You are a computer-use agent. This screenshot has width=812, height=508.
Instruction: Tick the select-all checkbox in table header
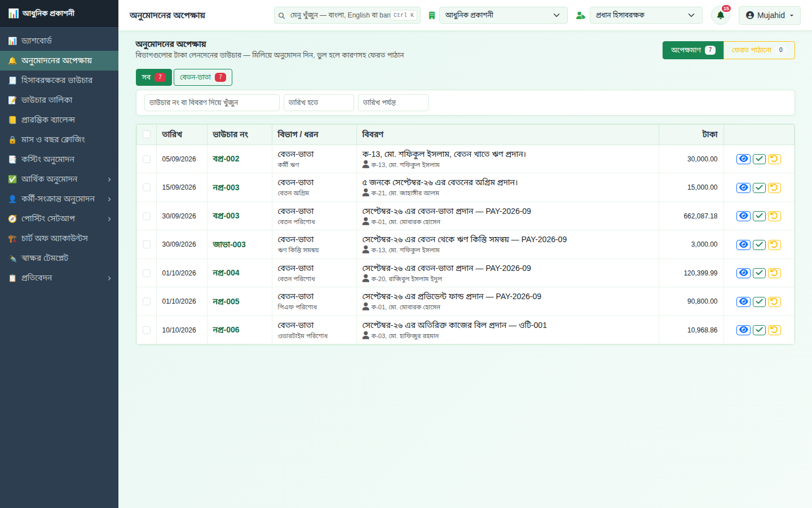[x=147, y=134]
